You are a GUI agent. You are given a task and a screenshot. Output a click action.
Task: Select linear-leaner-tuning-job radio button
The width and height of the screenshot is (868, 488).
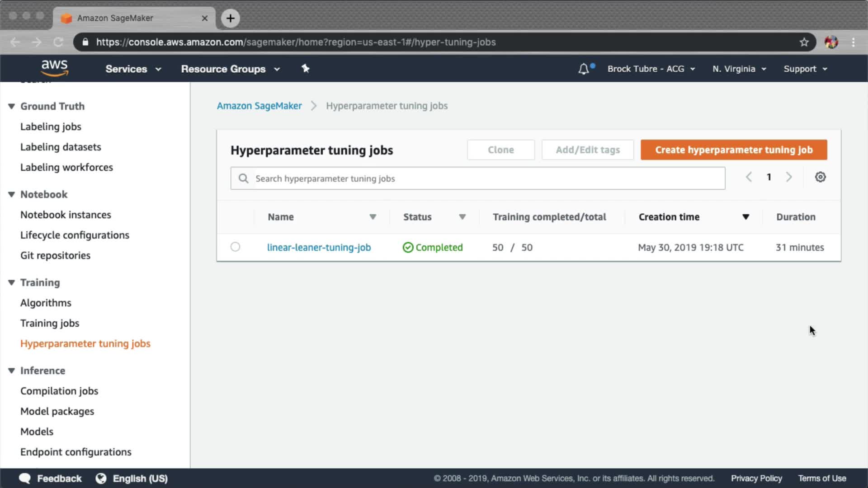[x=235, y=247]
